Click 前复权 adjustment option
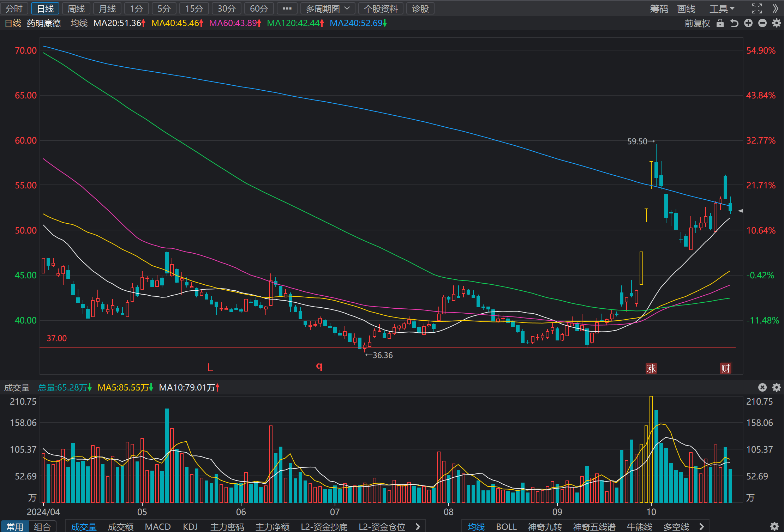Viewport: 784px width, 532px height. [697, 23]
